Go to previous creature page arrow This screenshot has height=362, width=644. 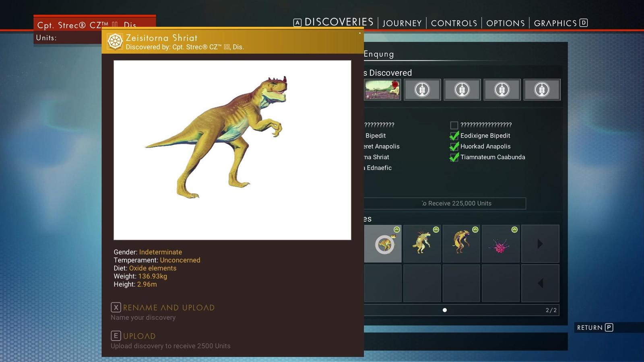(x=540, y=283)
